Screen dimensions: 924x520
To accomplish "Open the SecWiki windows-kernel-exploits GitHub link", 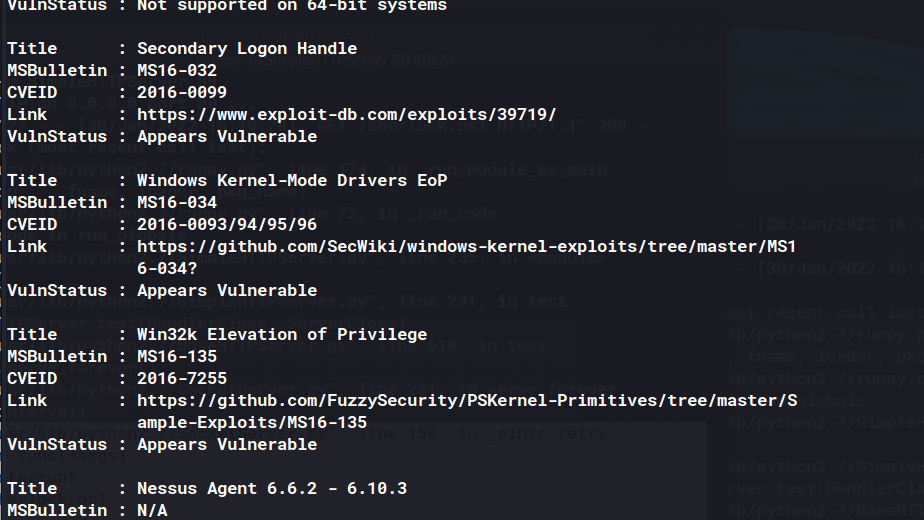I will pos(466,246).
